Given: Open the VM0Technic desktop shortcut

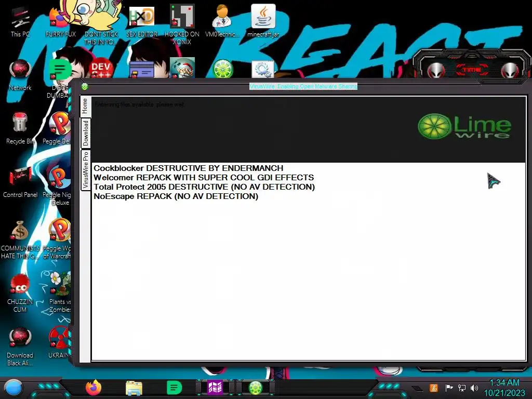Looking at the screenshot, I should coord(222,21).
